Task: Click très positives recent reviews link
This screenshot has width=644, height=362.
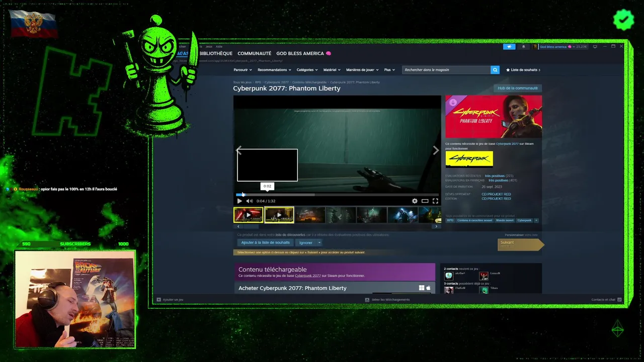Action: click(495, 176)
